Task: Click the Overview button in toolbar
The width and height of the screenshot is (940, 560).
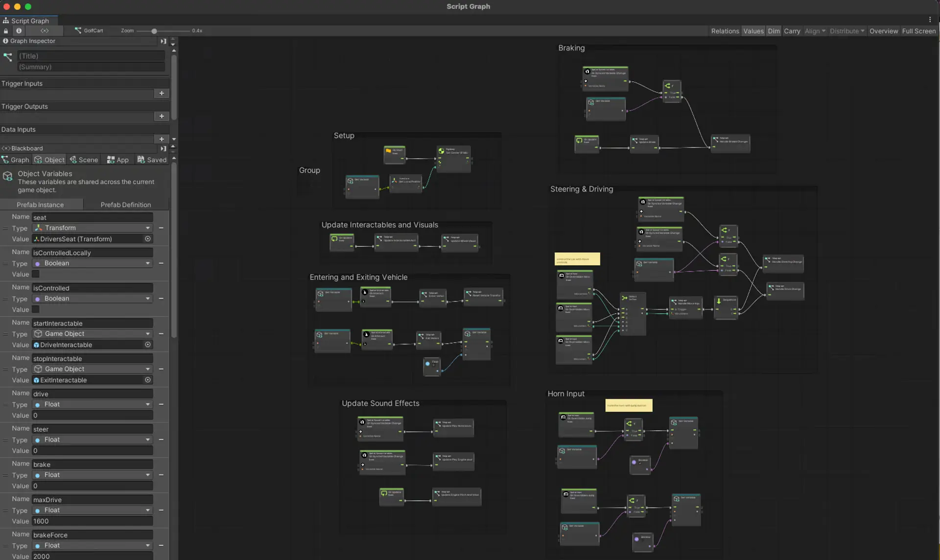Action: coord(883,31)
